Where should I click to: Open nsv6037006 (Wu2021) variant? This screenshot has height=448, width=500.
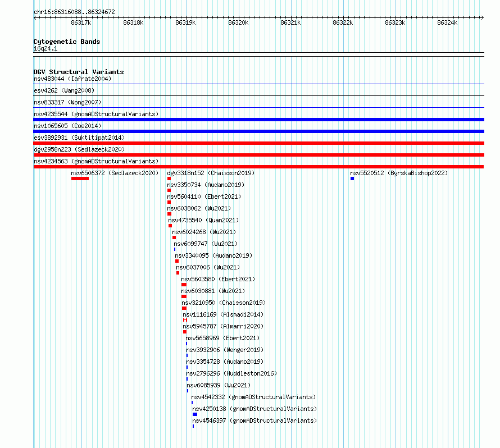coord(208,267)
